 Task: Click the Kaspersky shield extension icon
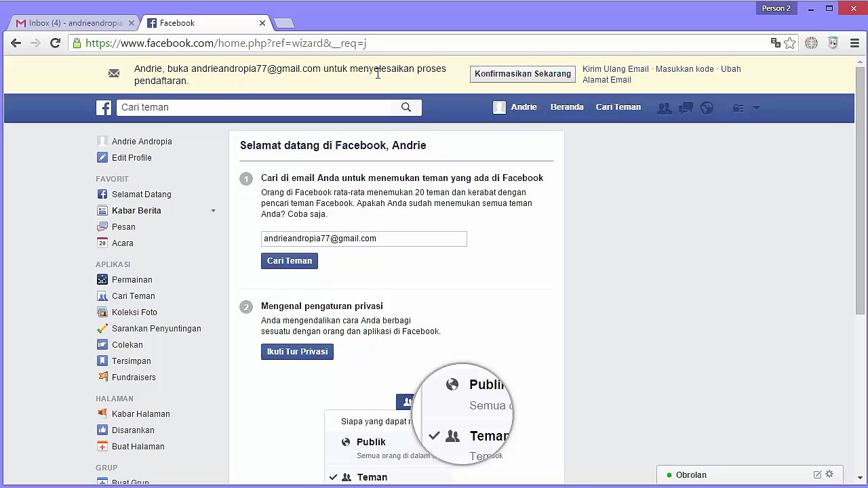coord(833,43)
